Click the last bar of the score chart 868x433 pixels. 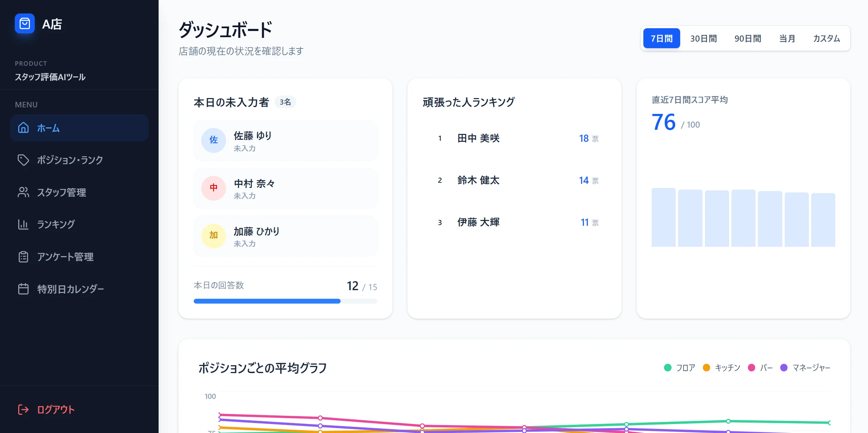[823, 220]
